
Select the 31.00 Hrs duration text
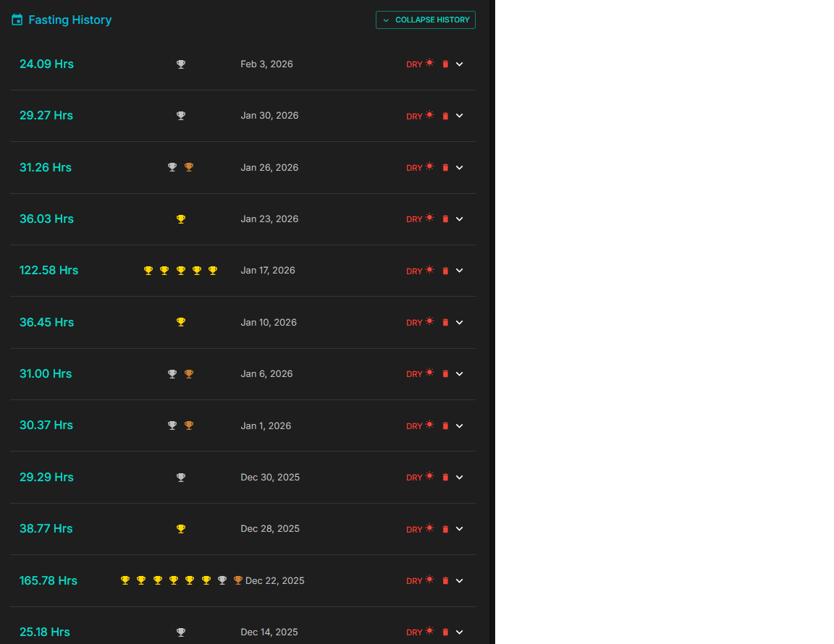[x=46, y=374]
